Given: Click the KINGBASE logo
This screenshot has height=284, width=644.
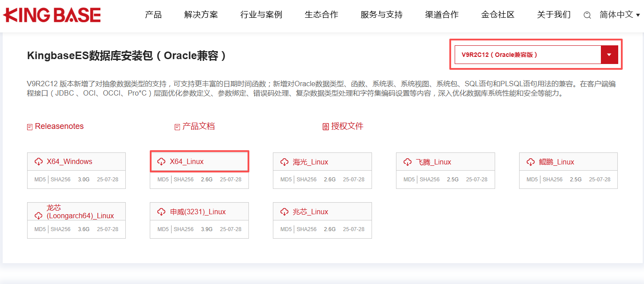Looking at the screenshot, I should tap(52, 15).
